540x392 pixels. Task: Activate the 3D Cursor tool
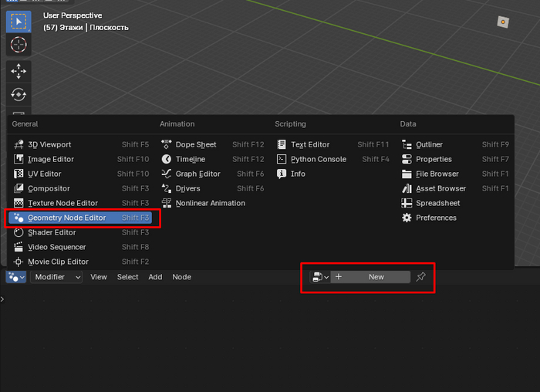tap(19, 45)
